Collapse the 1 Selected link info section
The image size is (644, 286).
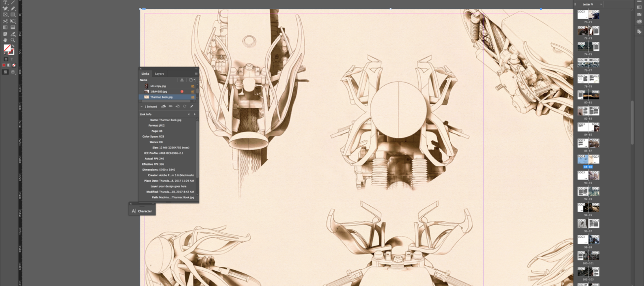click(x=142, y=106)
